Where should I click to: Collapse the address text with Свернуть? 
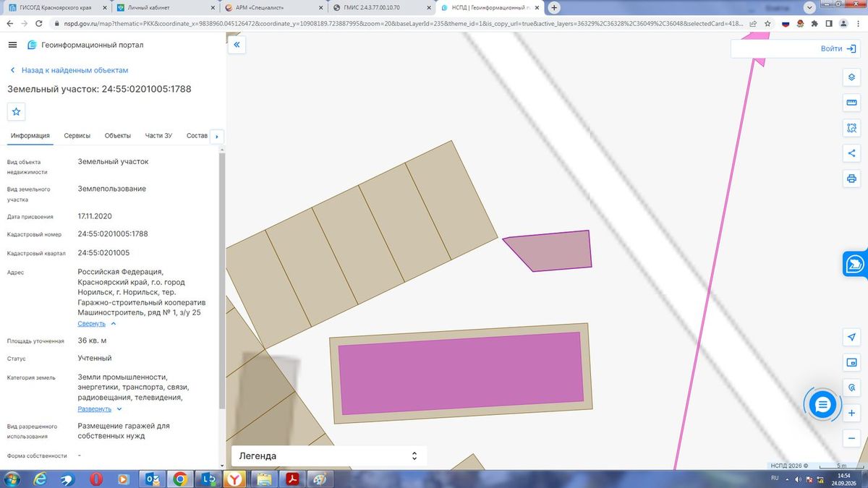tap(97, 324)
